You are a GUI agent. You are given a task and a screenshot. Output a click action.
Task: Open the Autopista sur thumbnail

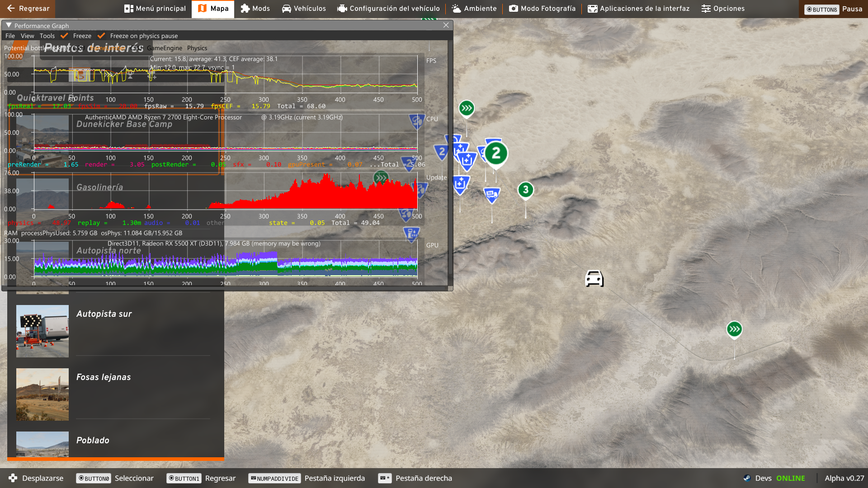coord(42,331)
